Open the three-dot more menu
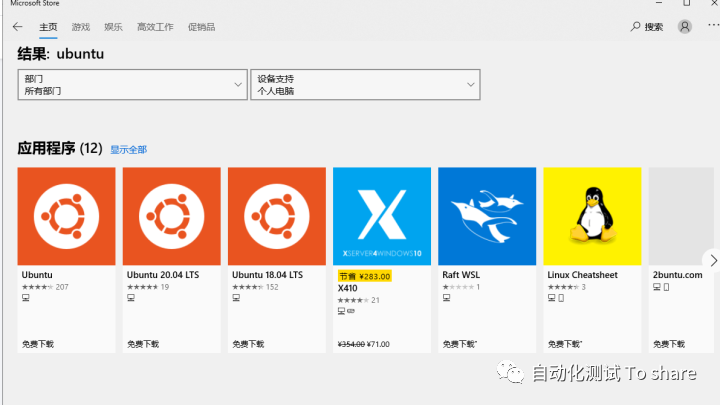The width and height of the screenshot is (720, 405). point(713,25)
